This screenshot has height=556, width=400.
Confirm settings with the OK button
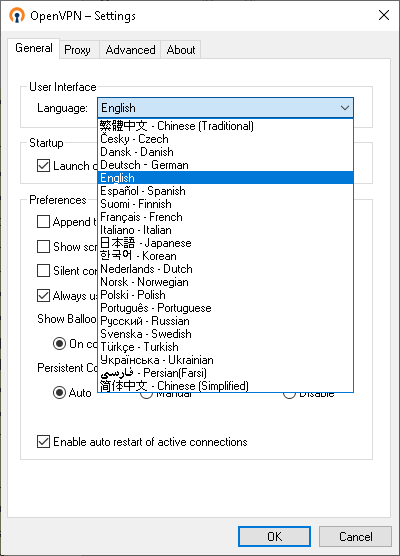click(274, 536)
